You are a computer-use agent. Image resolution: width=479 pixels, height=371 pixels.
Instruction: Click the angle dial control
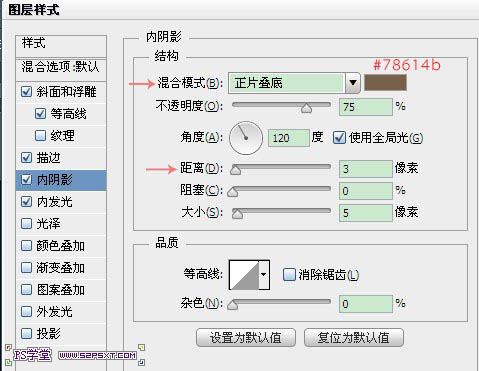pos(246,138)
